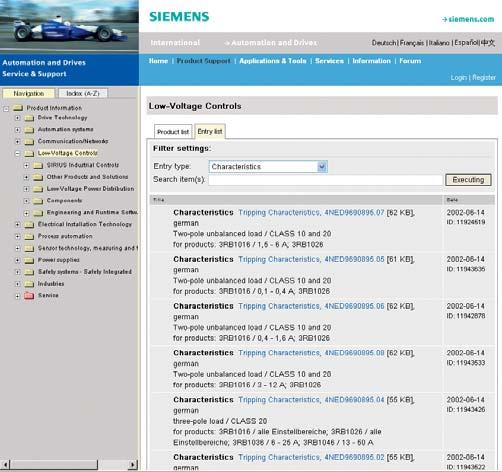Expand the Automation systems node
The width and height of the screenshot is (502, 472).
tap(17, 130)
